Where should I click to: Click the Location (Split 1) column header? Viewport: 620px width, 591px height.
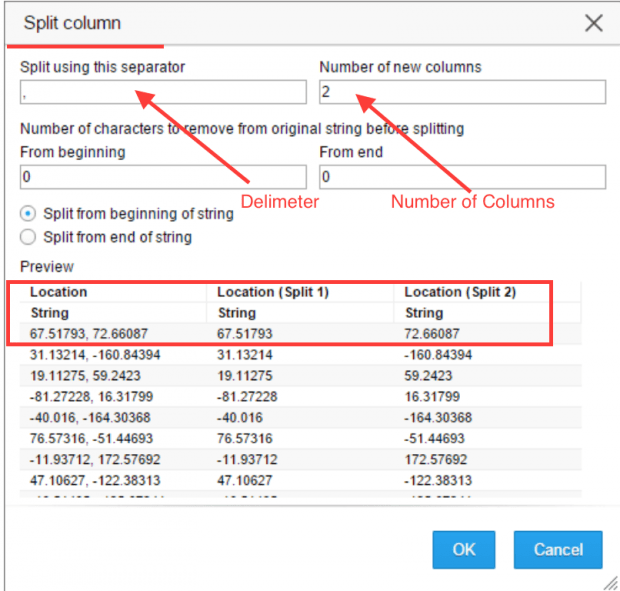click(x=273, y=292)
